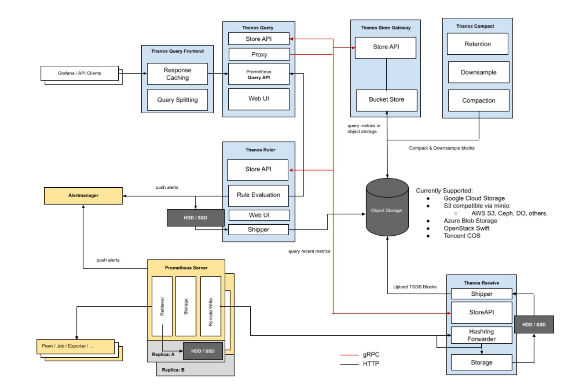Click the Prometheus Server title

186,268
